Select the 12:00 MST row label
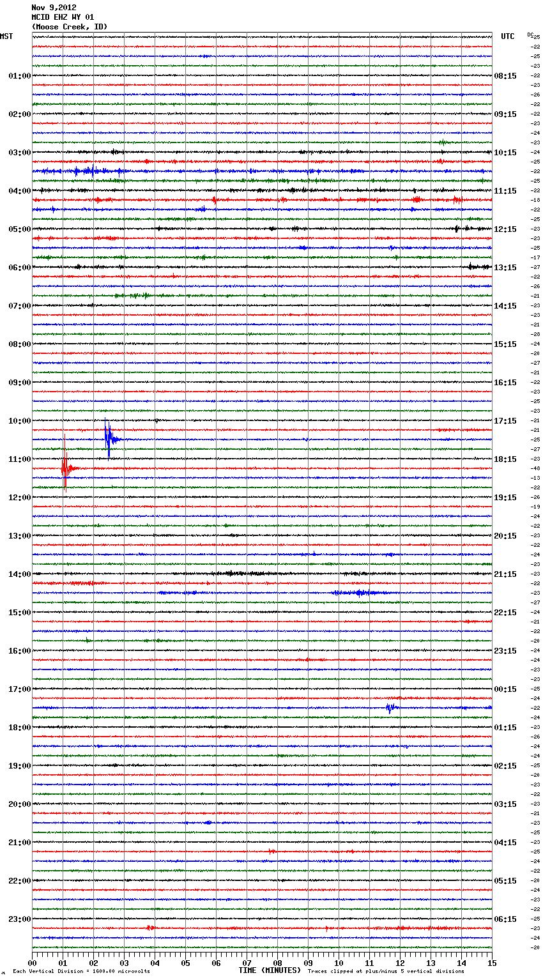The width and height of the screenshot is (543, 980). point(20,498)
